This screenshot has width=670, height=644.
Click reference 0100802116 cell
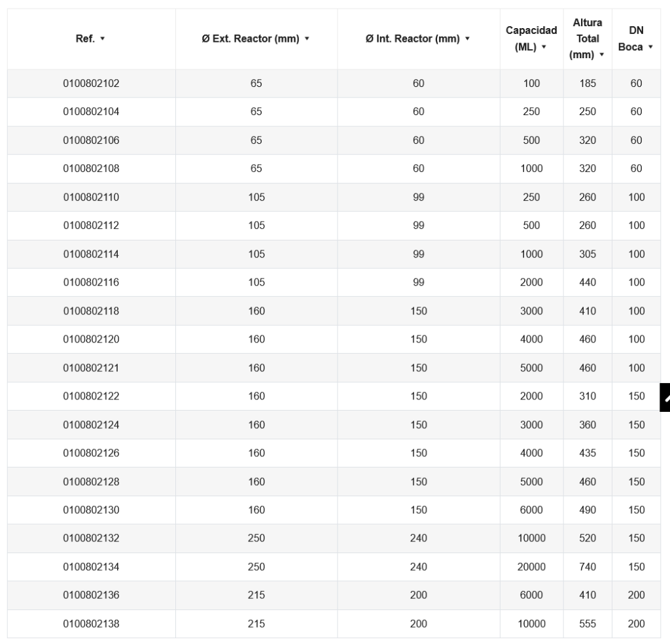coord(91,282)
